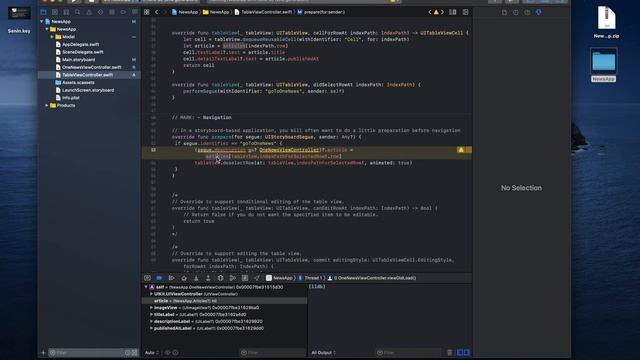Open the editor options split icon
The height and width of the screenshot is (360, 640).
(453, 12)
